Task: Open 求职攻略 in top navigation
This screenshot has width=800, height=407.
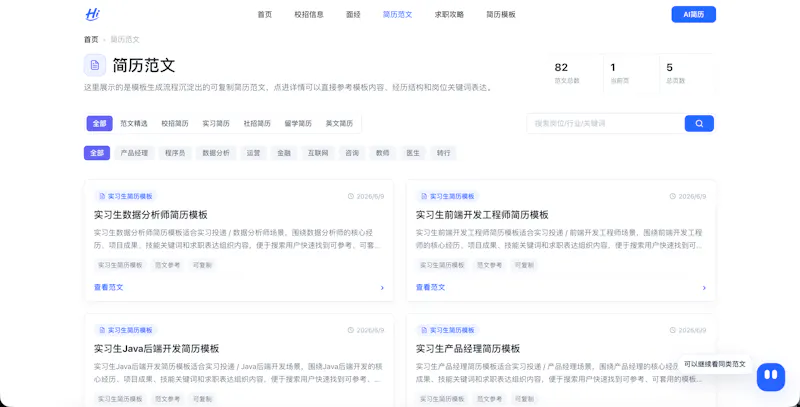Action: click(449, 15)
